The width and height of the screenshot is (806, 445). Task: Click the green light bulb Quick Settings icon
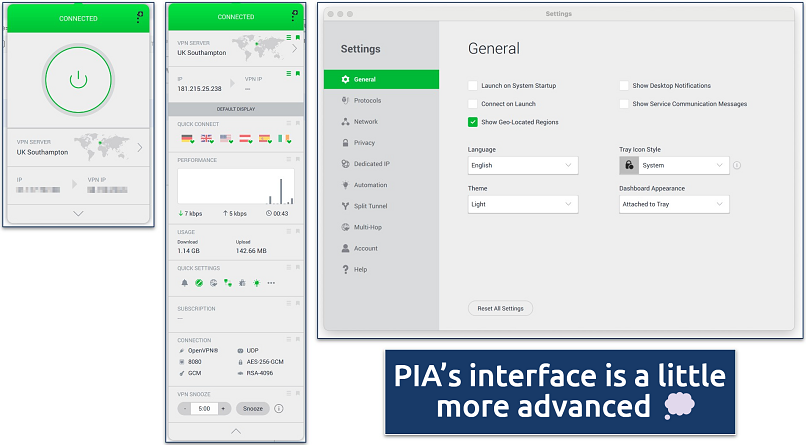(257, 283)
